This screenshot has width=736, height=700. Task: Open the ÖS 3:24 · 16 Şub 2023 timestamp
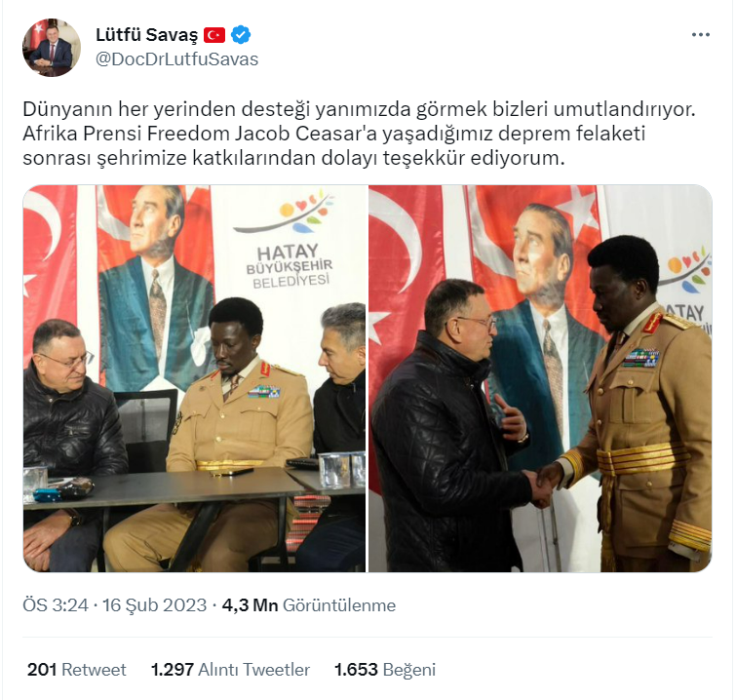pos(114,605)
